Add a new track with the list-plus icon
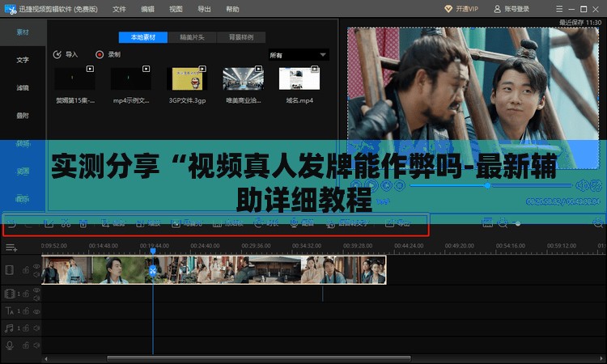The image size is (607, 364). click(11, 248)
